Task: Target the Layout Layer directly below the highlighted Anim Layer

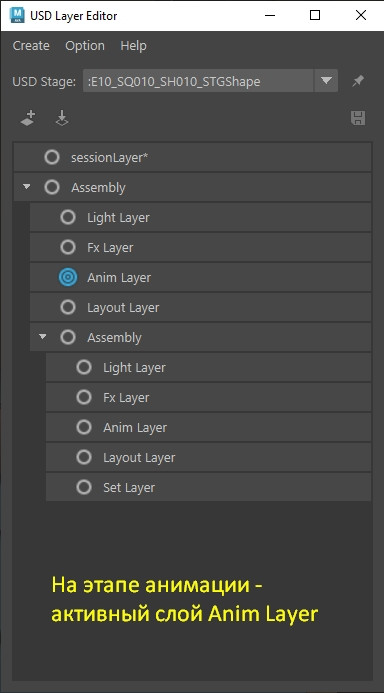Action: click(x=68, y=307)
